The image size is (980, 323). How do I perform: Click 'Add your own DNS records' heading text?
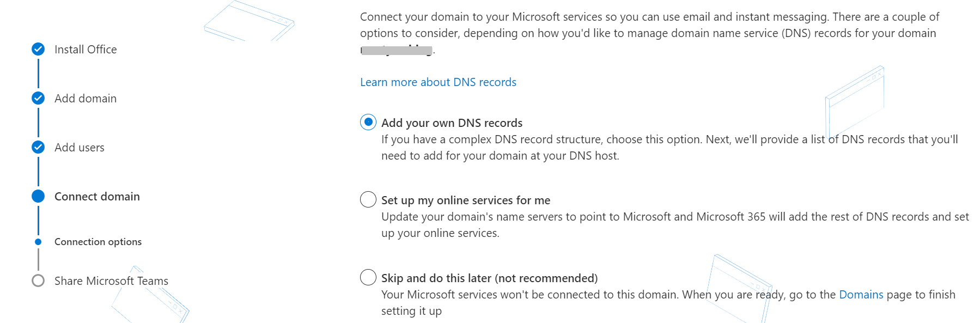pyautogui.click(x=452, y=123)
